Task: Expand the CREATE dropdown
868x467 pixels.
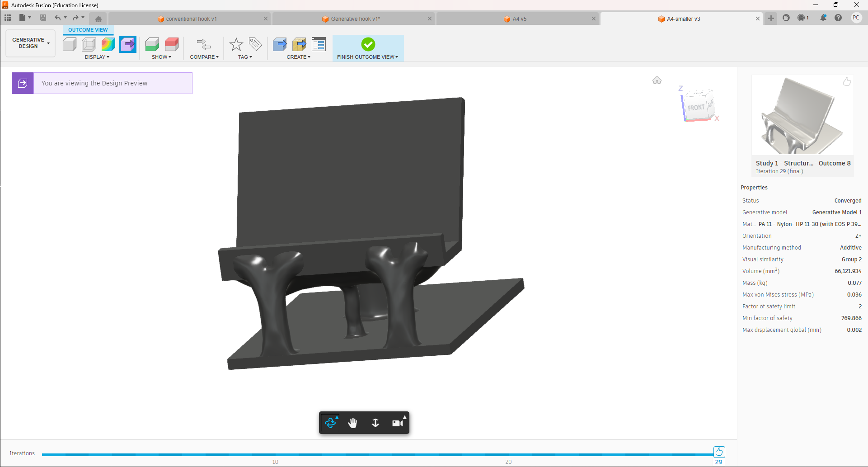Action: pyautogui.click(x=299, y=57)
